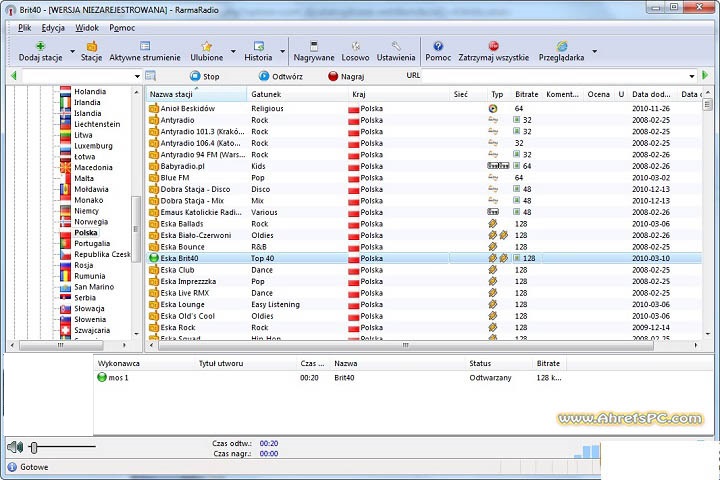Click the Stop playback button
Screen dimensions: 720x480
205,76
